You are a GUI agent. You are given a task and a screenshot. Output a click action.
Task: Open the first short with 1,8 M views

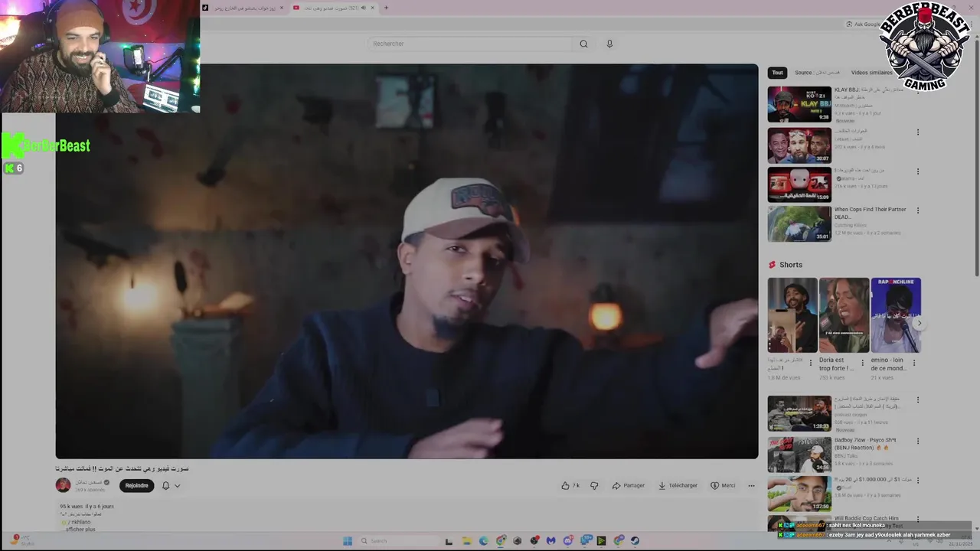click(x=792, y=315)
